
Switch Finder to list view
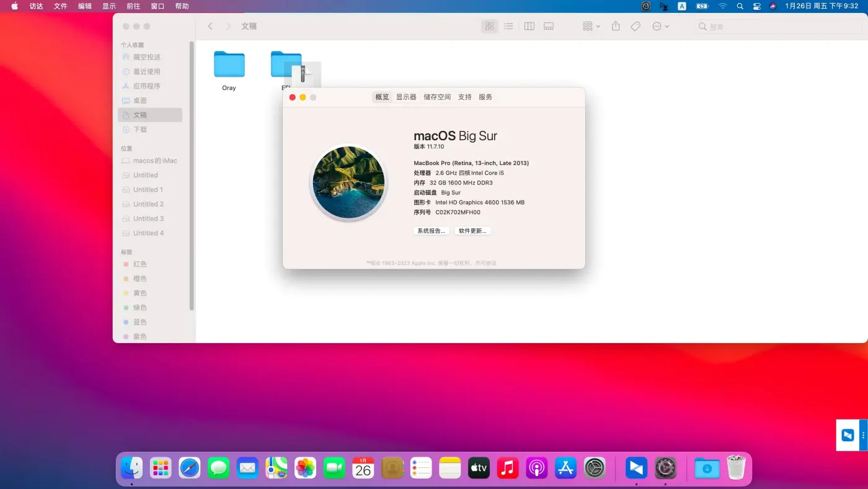point(508,26)
